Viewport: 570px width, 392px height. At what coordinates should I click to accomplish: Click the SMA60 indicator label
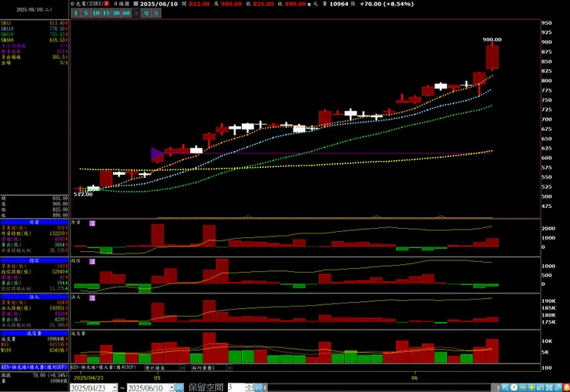[7, 40]
